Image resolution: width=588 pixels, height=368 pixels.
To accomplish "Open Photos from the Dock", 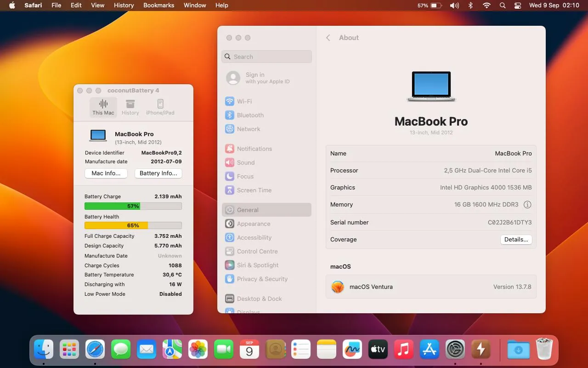I will tap(198, 350).
